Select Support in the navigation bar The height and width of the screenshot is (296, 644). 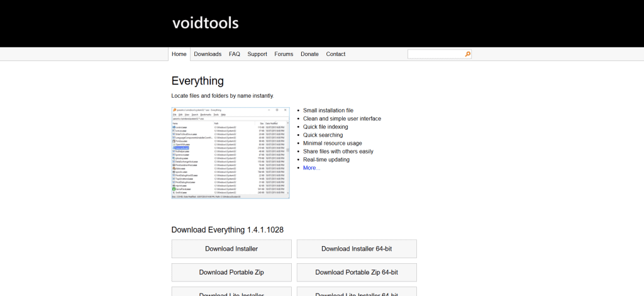point(257,54)
